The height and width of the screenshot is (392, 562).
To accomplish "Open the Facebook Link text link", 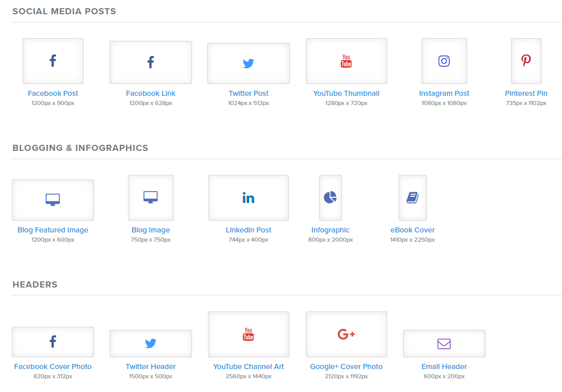I will point(151,93).
